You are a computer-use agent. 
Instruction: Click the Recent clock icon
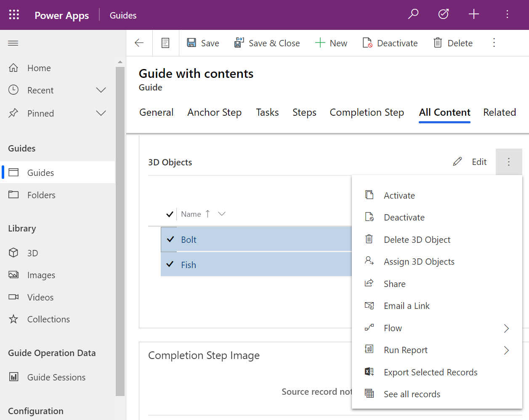pyautogui.click(x=13, y=90)
